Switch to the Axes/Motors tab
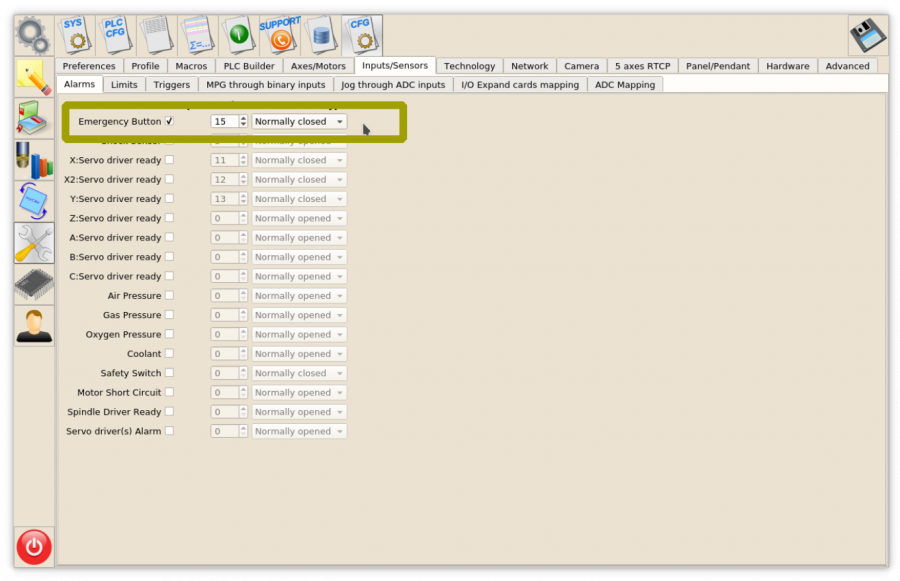 (318, 66)
